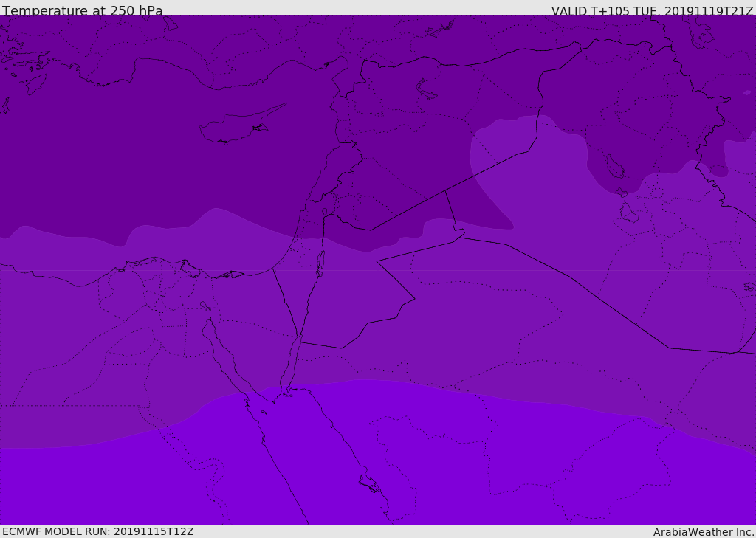Click the Dead Sea on the map
Viewport: 756px width, 538px height.
320,261
